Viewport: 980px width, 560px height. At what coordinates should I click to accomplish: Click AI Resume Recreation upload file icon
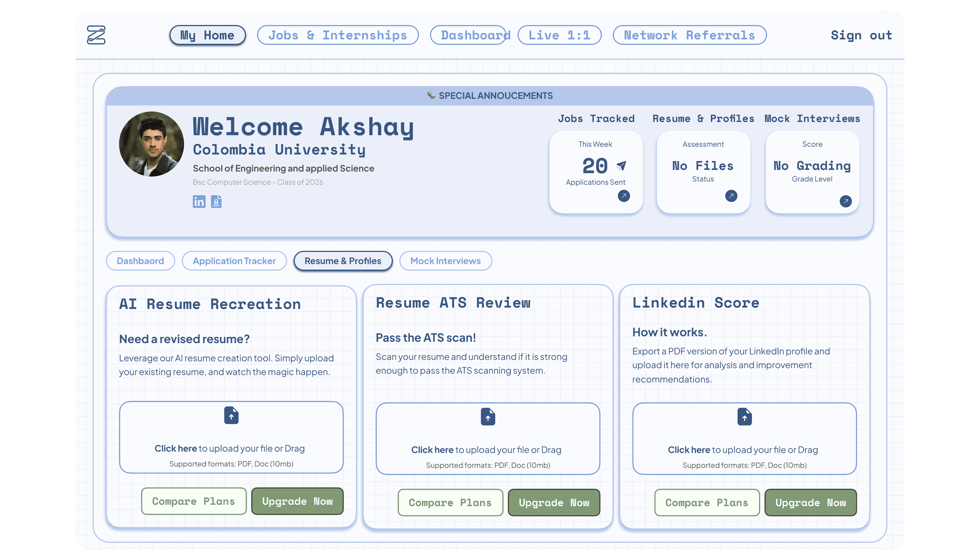tap(231, 415)
